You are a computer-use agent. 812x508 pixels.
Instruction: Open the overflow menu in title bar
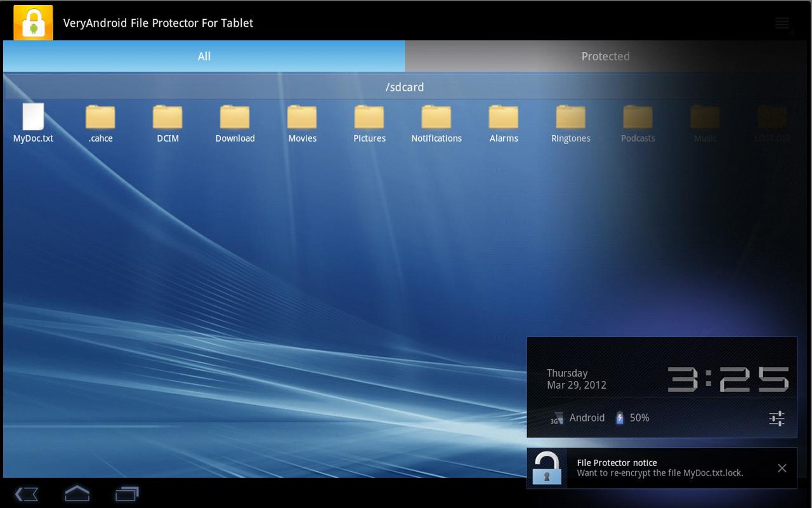[x=782, y=23]
